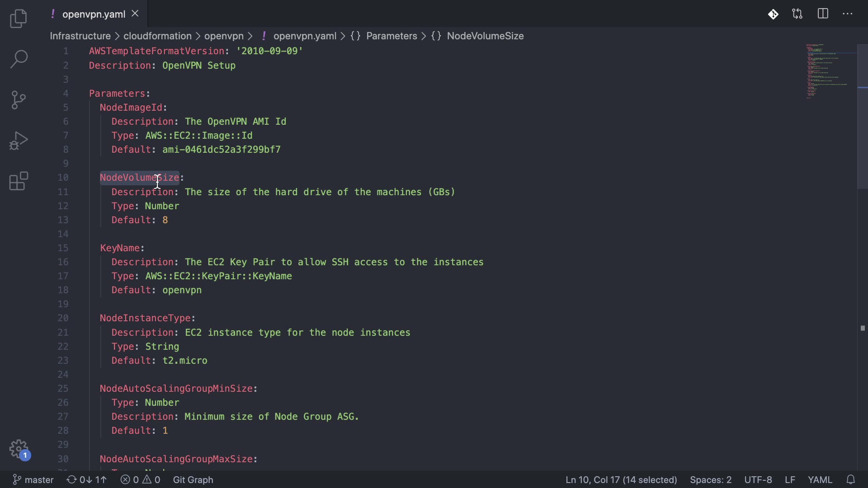Click the errors and warnings count indicator
Viewport: 868px width, 488px height.
141,479
